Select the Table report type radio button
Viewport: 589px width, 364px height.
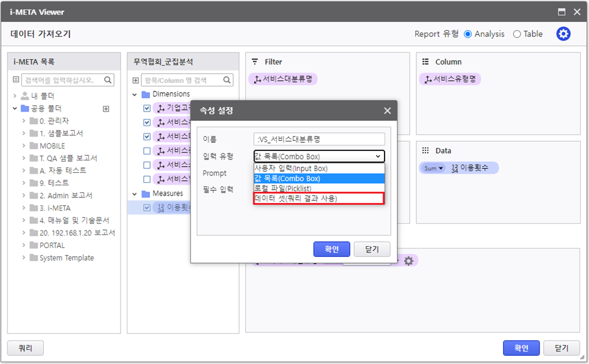tap(517, 34)
